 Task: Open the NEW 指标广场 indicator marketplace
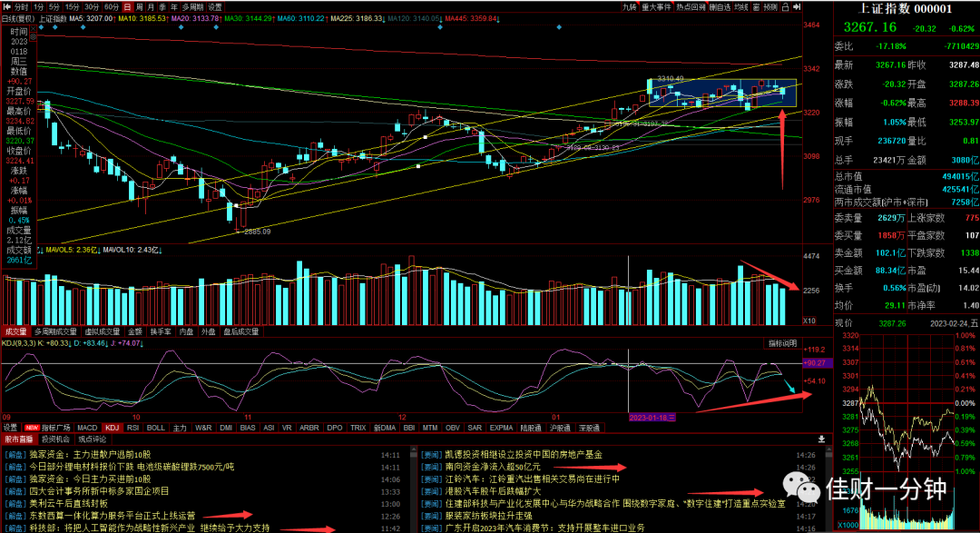point(47,428)
